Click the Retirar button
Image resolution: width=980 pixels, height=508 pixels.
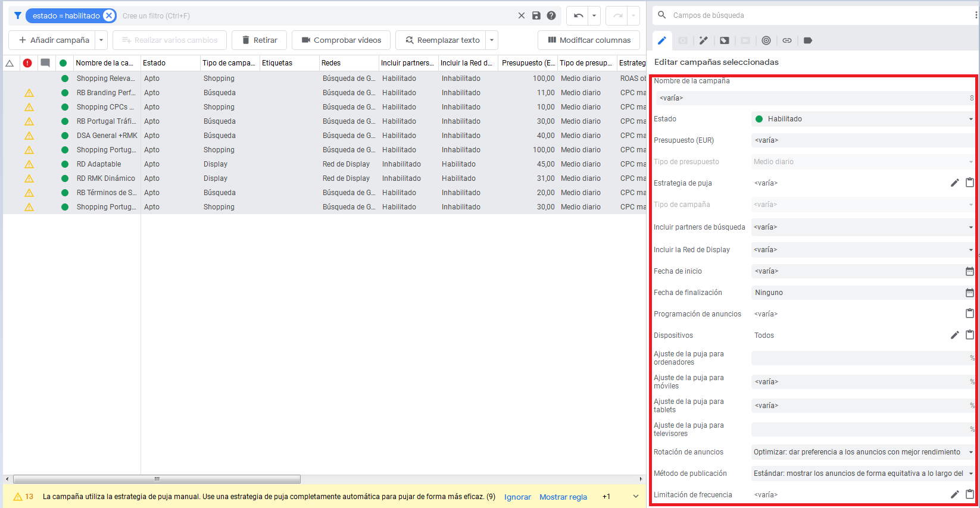[260, 40]
